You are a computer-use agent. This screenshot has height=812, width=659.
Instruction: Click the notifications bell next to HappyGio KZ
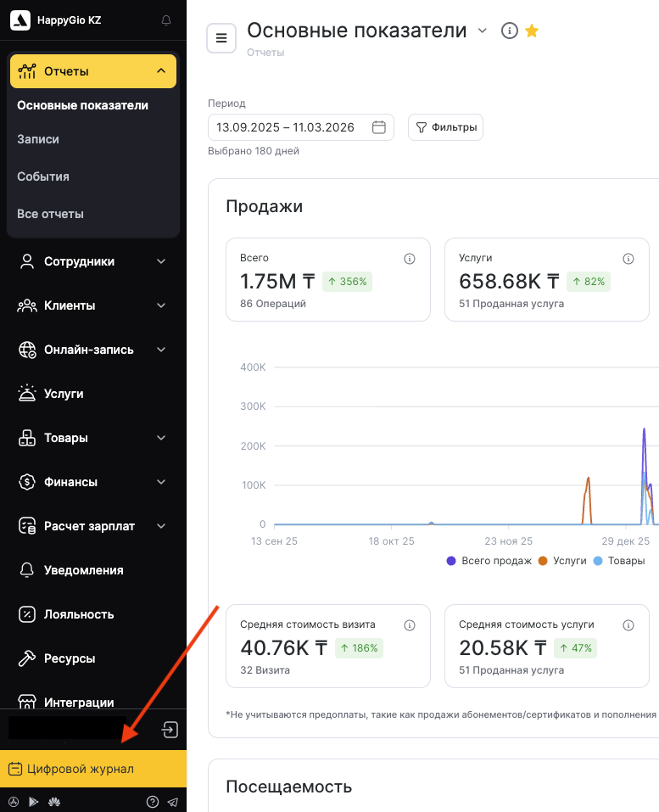[166, 20]
